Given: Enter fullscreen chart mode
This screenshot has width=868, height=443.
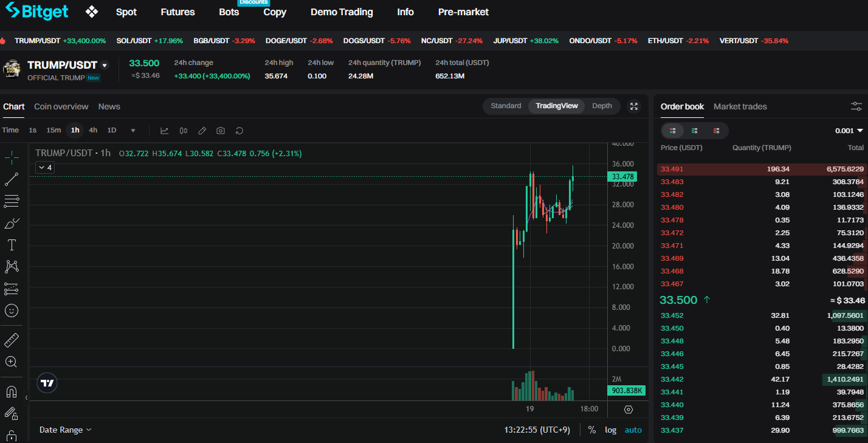Looking at the screenshot, I should coord(634,106).
